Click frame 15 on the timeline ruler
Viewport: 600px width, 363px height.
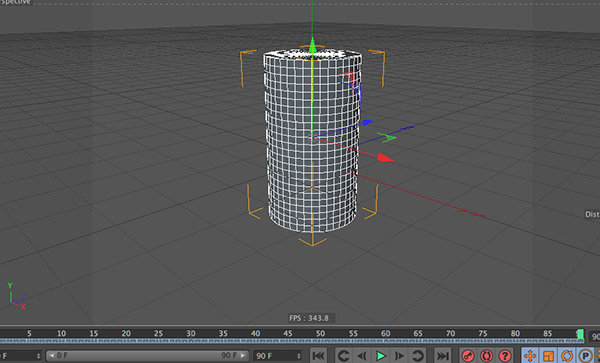click(94, 333)
